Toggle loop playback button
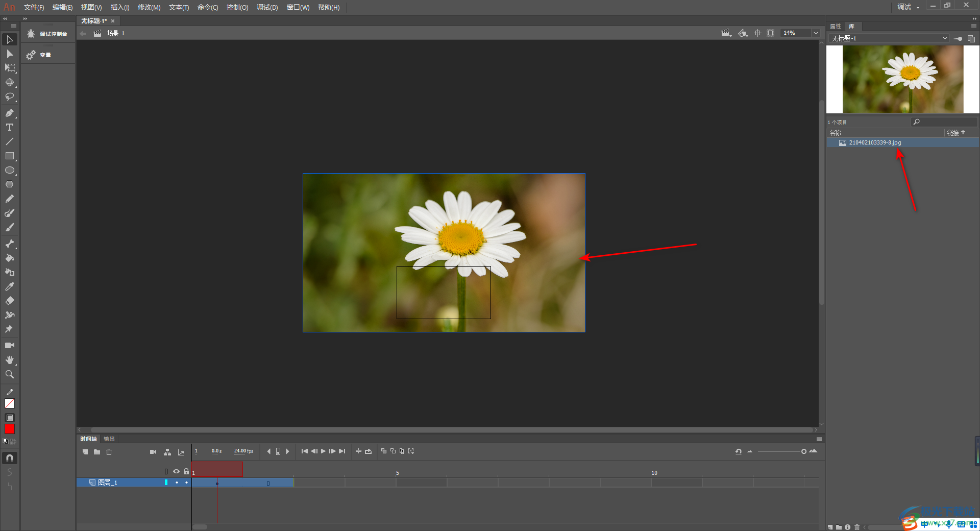The width and height of the screenshot is (980, 531). click(x=368, y=451)
